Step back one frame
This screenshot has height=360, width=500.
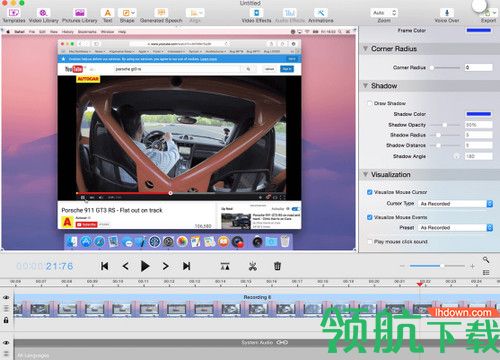tap(125, 266)
